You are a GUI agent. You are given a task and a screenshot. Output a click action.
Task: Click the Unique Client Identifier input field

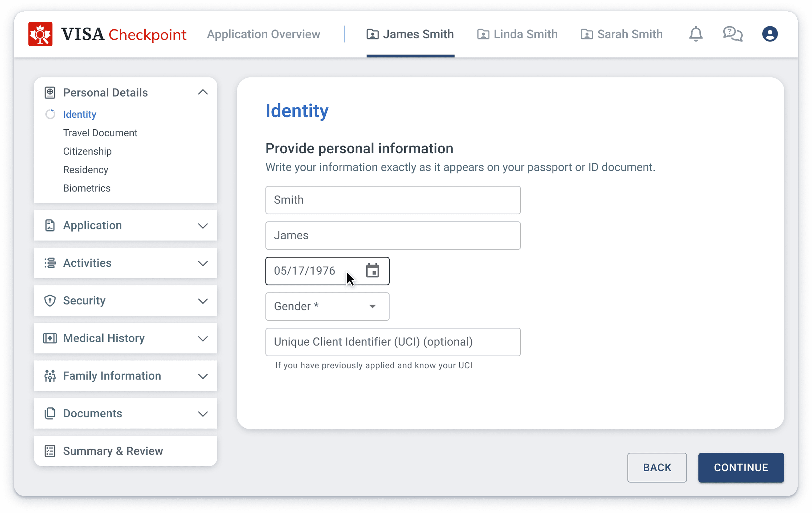pyautogui.click(x=393, y=342)
